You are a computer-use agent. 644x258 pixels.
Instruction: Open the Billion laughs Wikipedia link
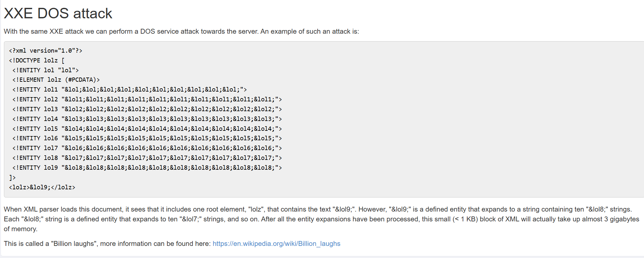276,244
